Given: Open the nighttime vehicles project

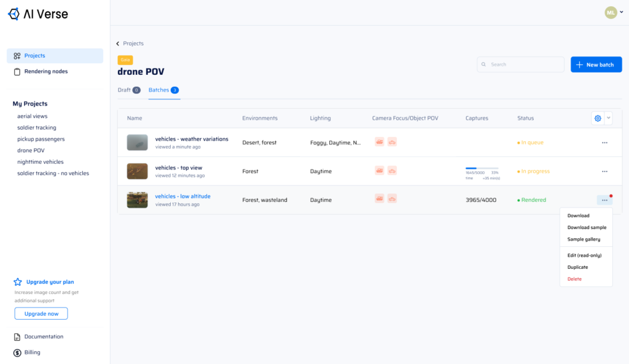Looking at the screenshot, I should (x=41, y=162).
